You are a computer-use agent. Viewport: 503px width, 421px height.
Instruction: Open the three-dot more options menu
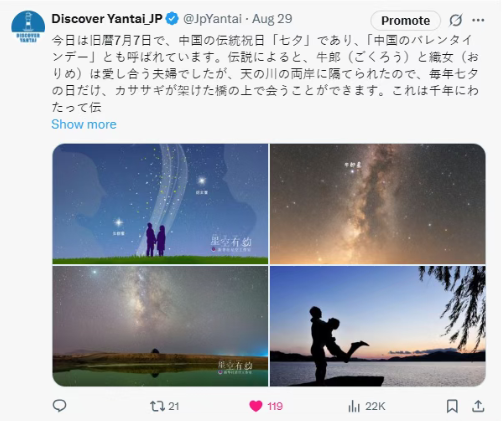478,20
